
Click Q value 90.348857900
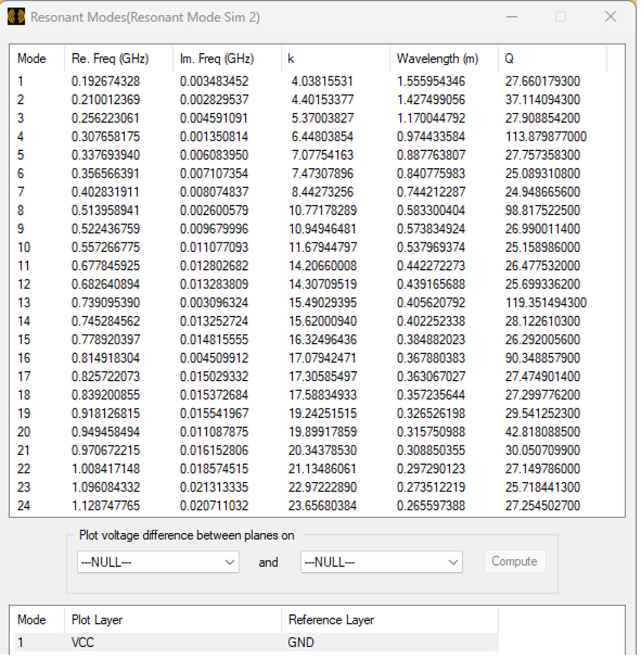[x=543, y=358]
